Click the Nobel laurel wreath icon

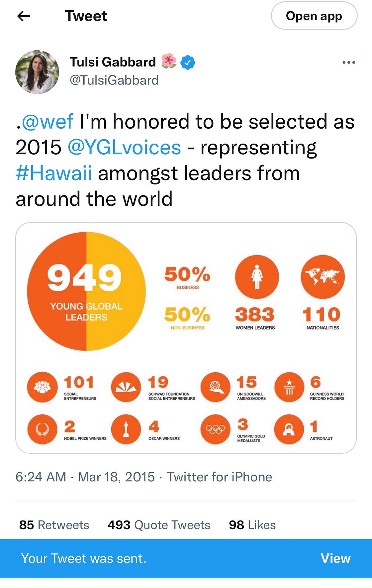(x=42, y=429)
